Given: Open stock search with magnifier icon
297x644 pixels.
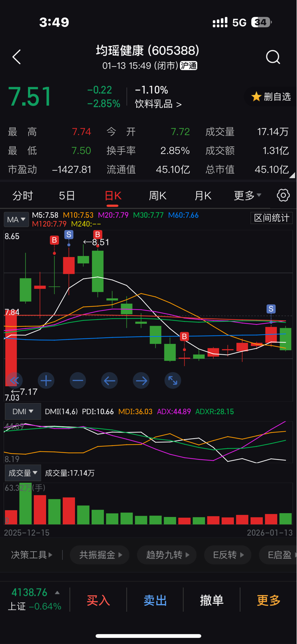Looking at the screenshot, I should click(273, 57).
